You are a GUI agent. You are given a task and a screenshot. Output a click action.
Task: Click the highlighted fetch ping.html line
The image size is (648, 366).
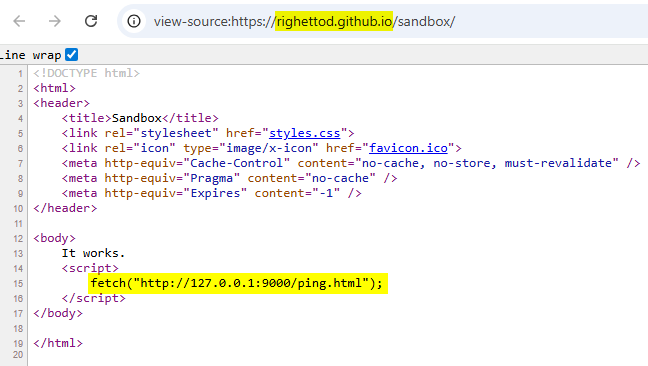(x=238, y=283)
